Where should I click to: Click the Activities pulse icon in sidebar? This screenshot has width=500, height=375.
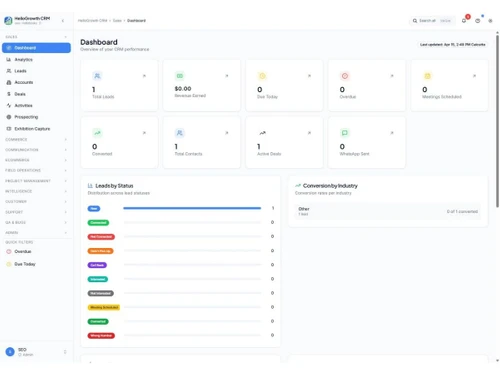click(9, 105)
